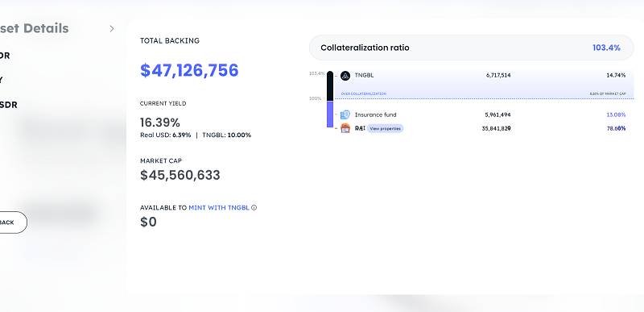Click the black over-collateralization bar segment
The width and height of the screenshot is (644, 312).
click(330, 86)
